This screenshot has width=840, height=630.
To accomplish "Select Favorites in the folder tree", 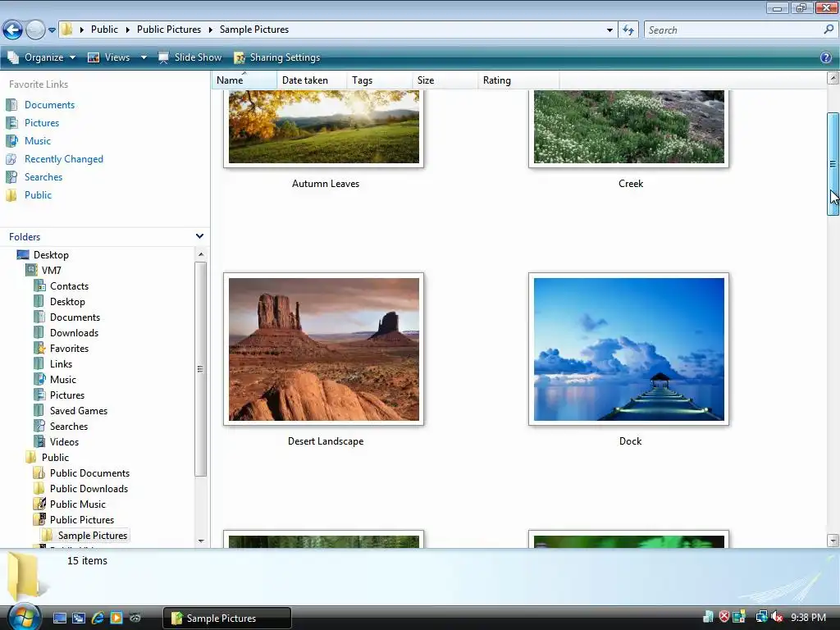I will [69, 348].
